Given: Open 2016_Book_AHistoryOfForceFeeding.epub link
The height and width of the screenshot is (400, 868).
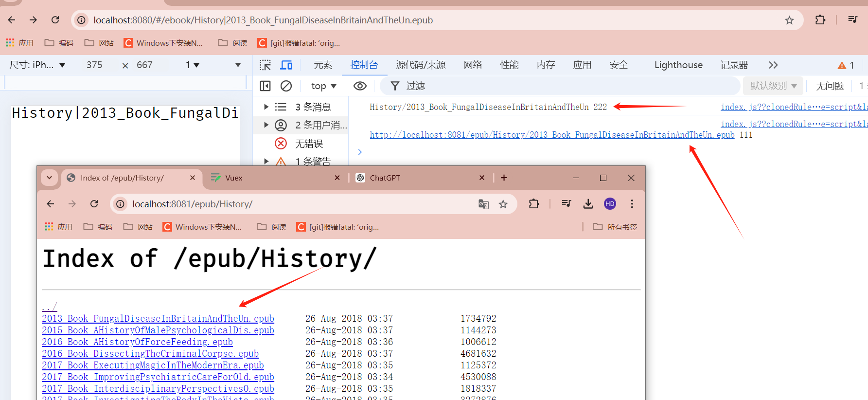Looking at the screenshot, I should [x=137, y=342].
